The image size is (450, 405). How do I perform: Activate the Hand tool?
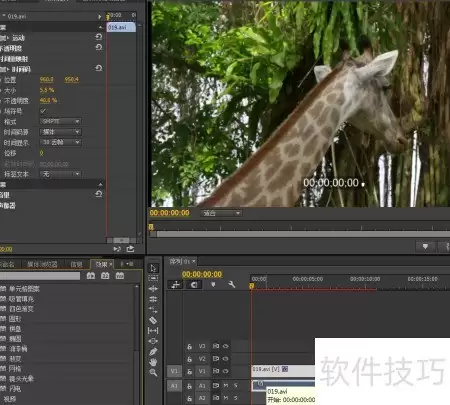click(x=153, y=362)
